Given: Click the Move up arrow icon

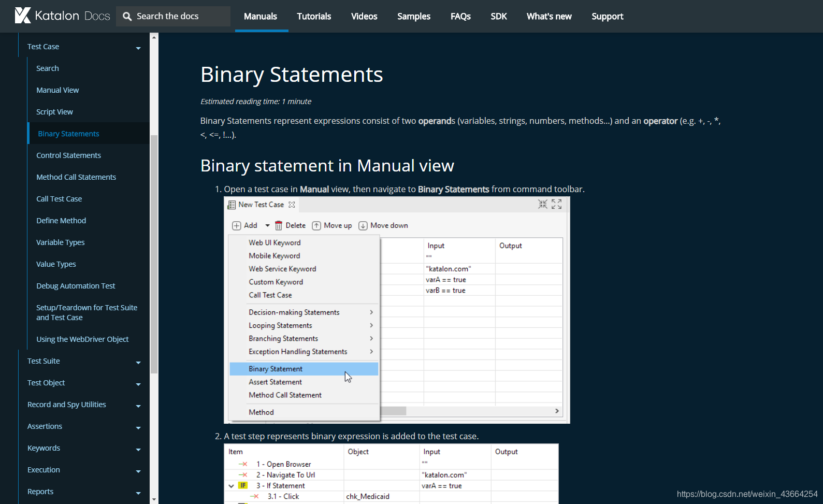Looking at the screenshot, I should pos(316,226).
